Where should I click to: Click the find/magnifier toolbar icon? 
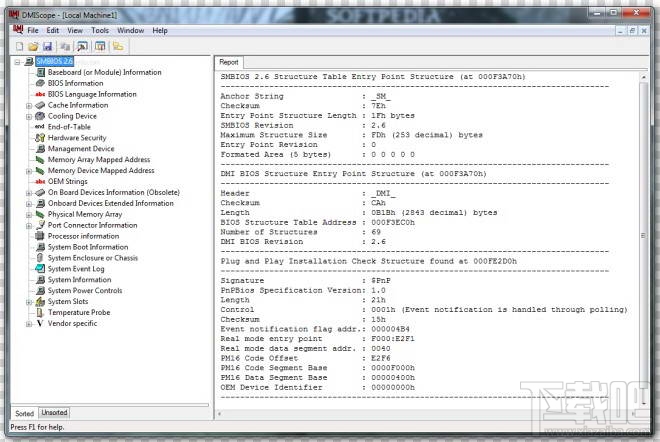pyautogui.click(x=82, y=46)
